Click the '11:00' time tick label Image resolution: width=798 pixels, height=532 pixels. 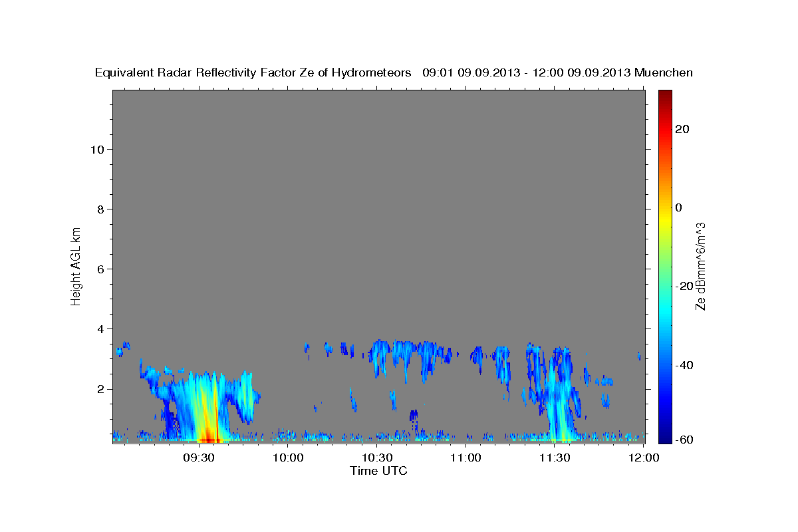click(x=465, y=458)
